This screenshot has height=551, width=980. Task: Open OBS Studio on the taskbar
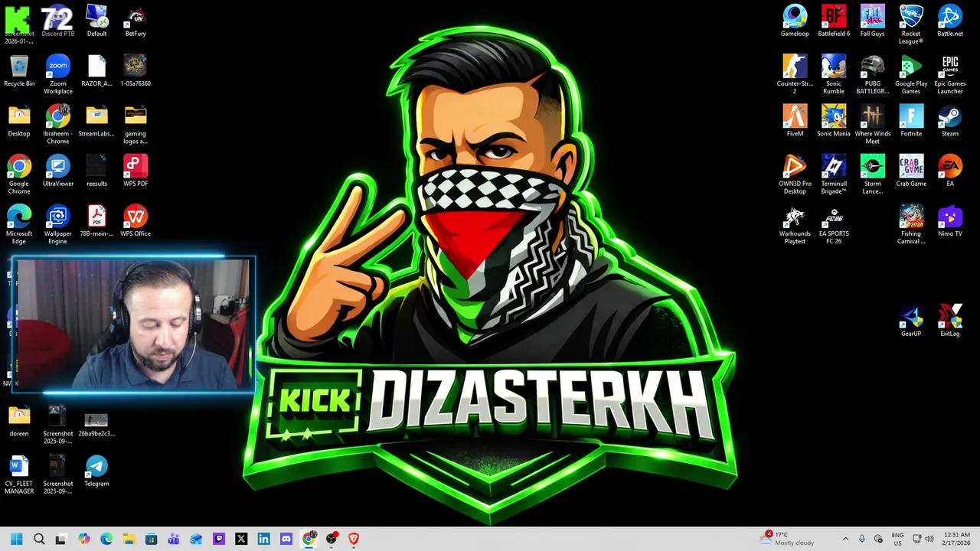pyautogui.click(x=332, y=539)
